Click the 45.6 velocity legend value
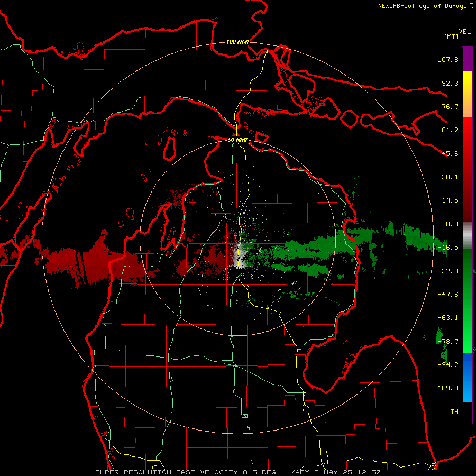Viewport: 476px width, 476px height. pos(450,153)
